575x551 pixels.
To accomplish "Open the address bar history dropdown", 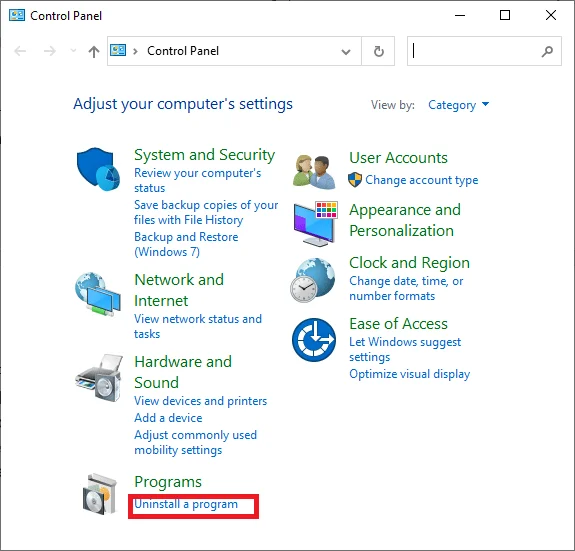I will coord(345,51).
